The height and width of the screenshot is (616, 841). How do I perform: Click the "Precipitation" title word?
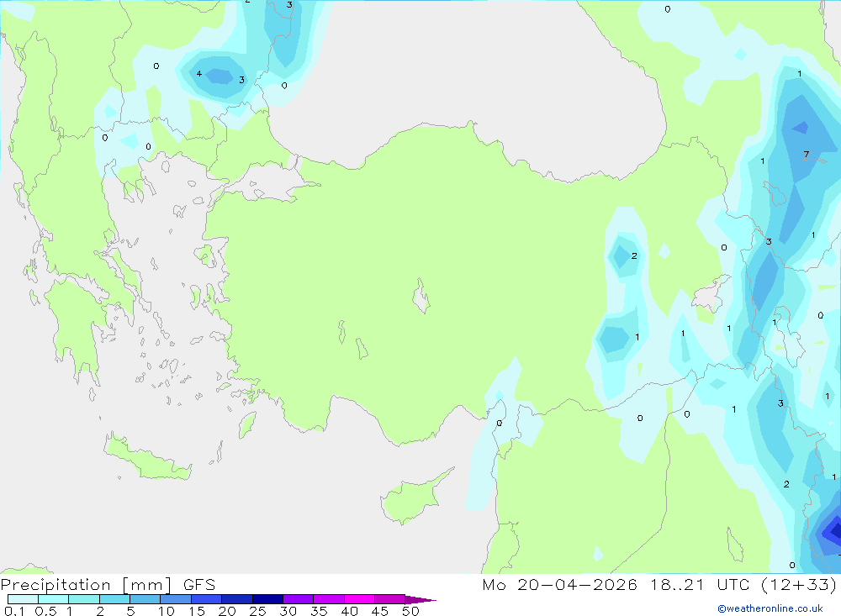coord(56,585)
